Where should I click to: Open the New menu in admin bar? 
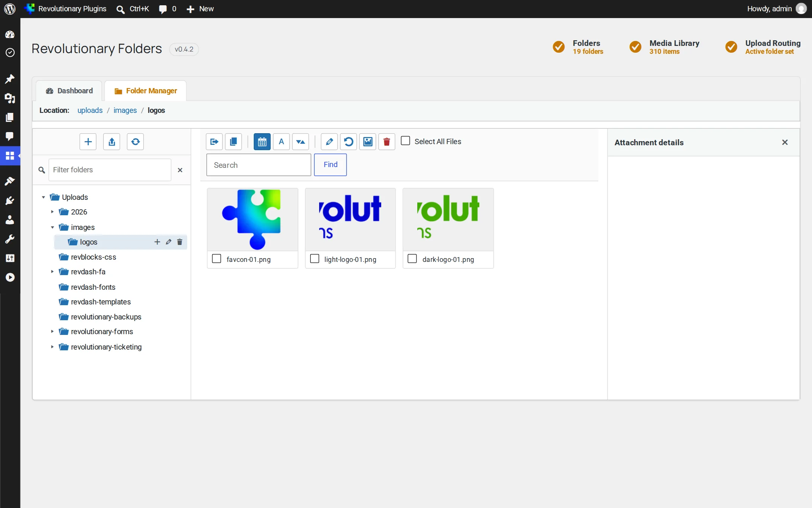tap(200, 9)
